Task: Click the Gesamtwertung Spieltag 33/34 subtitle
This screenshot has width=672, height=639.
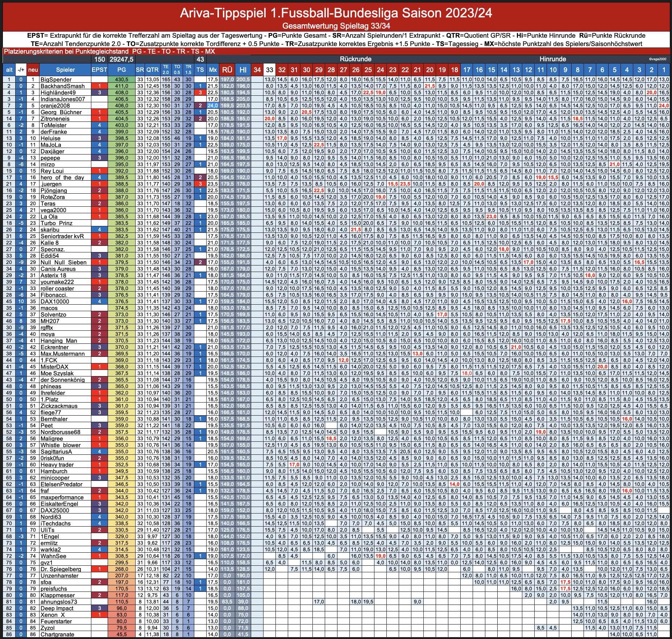Action: coord(336,26)
